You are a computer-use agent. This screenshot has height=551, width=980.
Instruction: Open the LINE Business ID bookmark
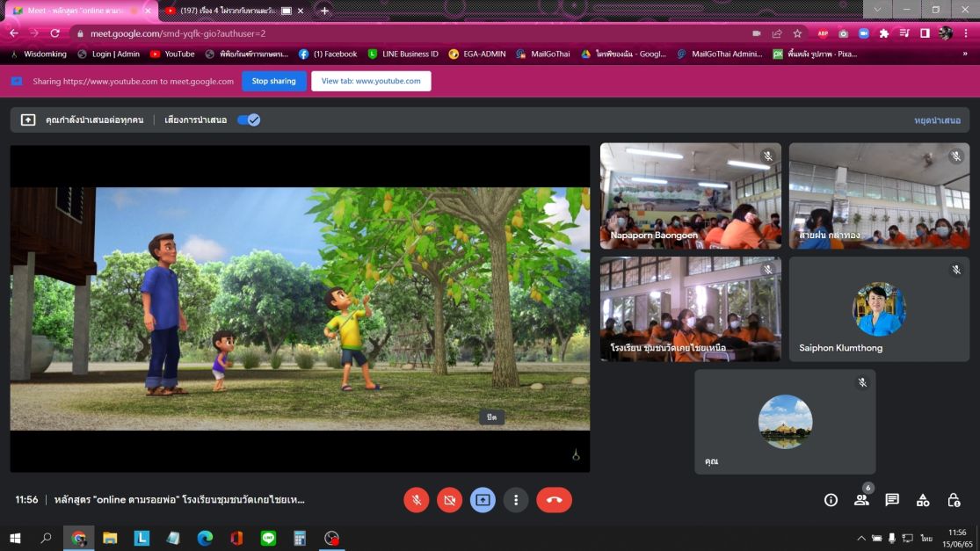pos(403,54)
